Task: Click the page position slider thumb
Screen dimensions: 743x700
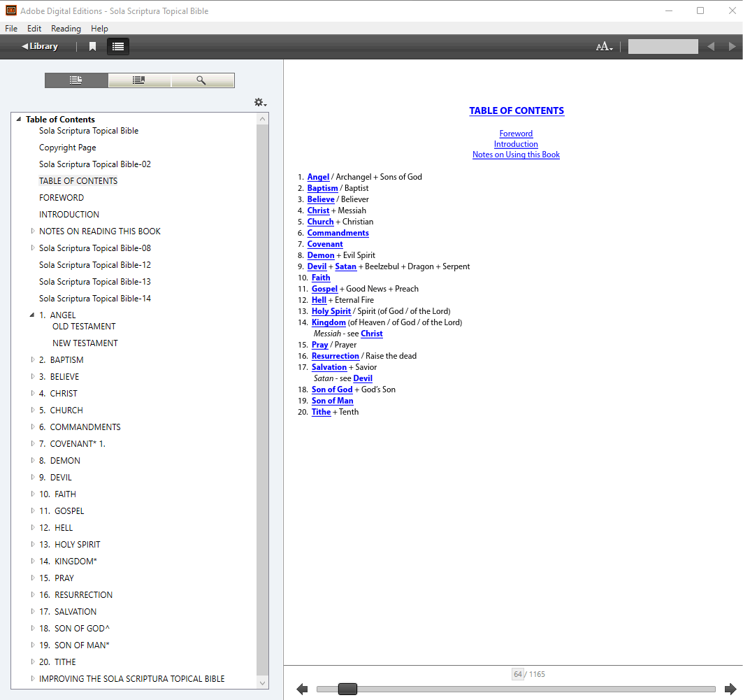Action: tap(347, 689)
